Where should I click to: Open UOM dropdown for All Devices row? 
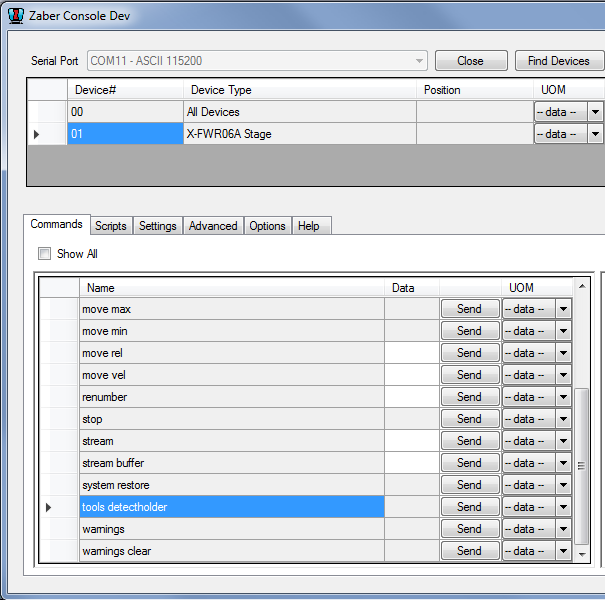595,112
